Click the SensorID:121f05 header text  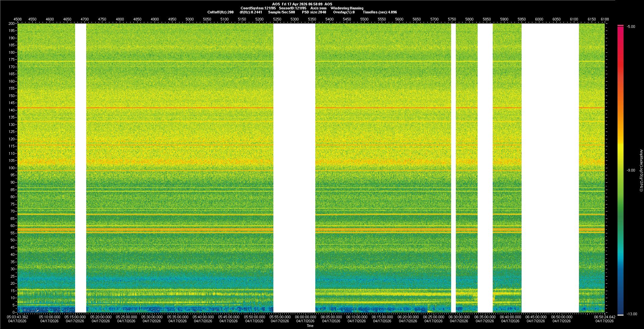(292, 8)
